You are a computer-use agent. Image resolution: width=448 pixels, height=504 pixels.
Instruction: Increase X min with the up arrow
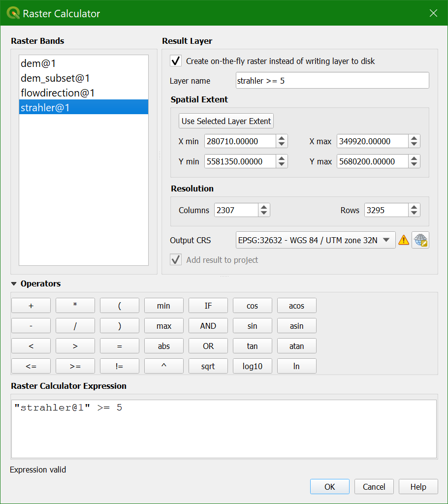click(x=282, y=138)
